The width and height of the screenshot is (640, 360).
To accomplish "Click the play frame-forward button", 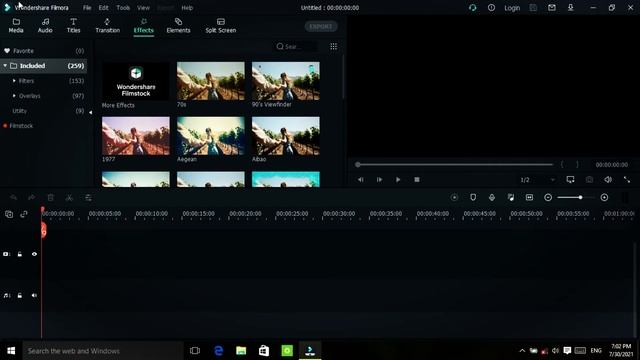I will point(379,180).
